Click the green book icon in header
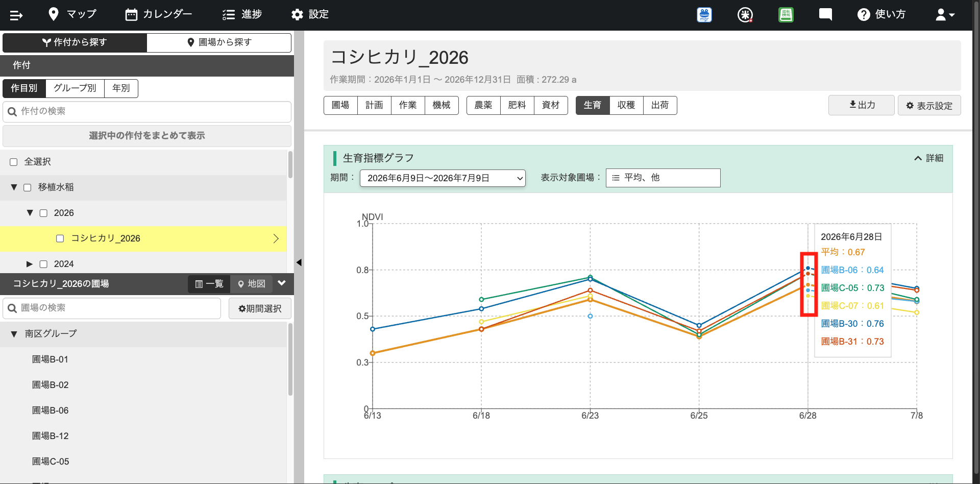This screenshot has width=980, height=484. pos(786,15)
